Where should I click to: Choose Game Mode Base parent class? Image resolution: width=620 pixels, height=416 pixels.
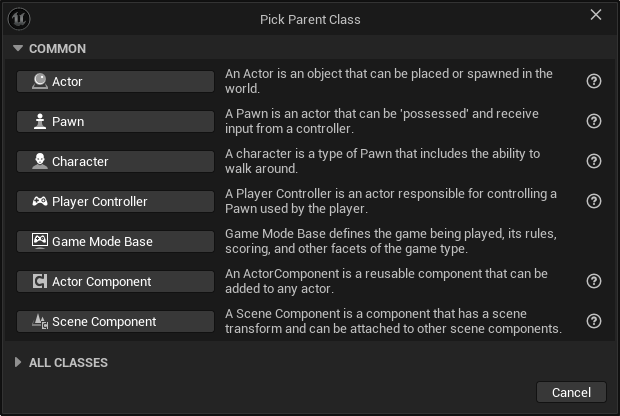115,241
